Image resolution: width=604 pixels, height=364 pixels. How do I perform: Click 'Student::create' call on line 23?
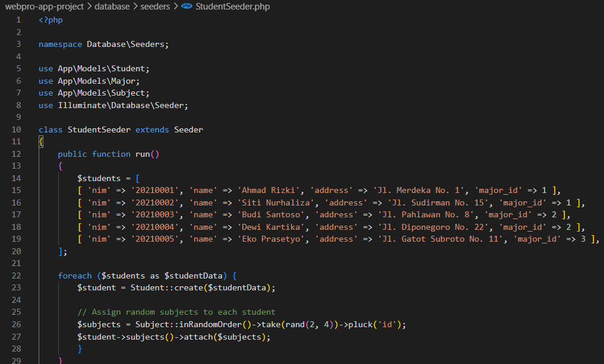click(167, 288)
